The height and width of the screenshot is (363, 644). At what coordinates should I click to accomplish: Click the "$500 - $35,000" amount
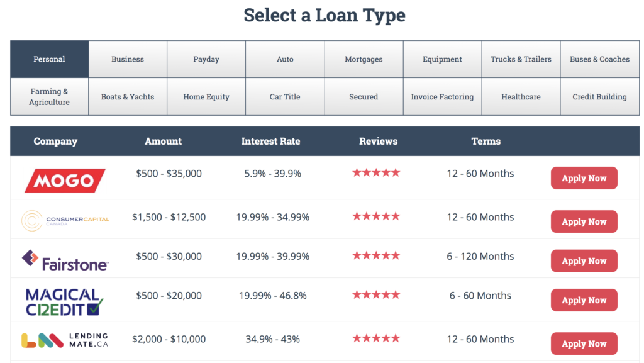click(169, 174)
